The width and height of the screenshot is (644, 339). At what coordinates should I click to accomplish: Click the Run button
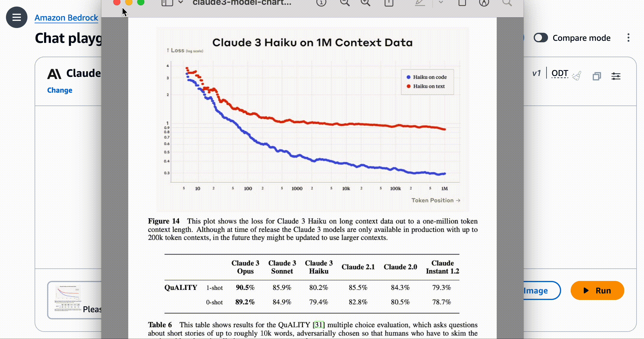597,290
